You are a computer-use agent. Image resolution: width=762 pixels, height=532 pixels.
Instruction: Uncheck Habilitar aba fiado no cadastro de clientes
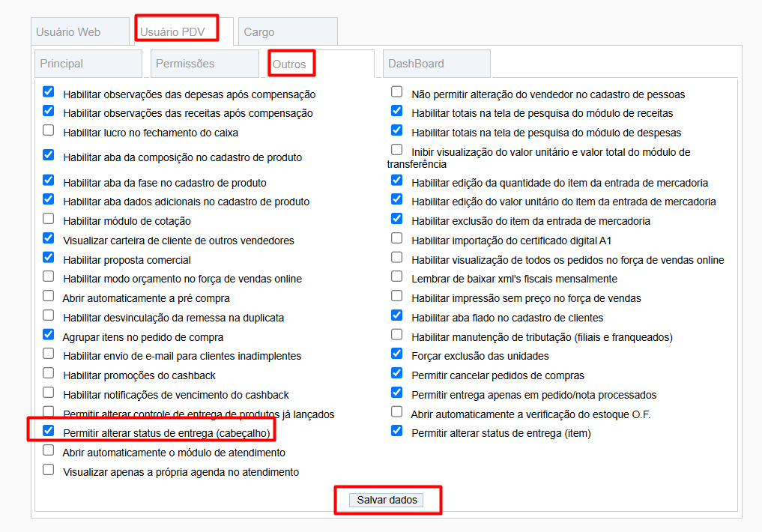click(396, 315)
